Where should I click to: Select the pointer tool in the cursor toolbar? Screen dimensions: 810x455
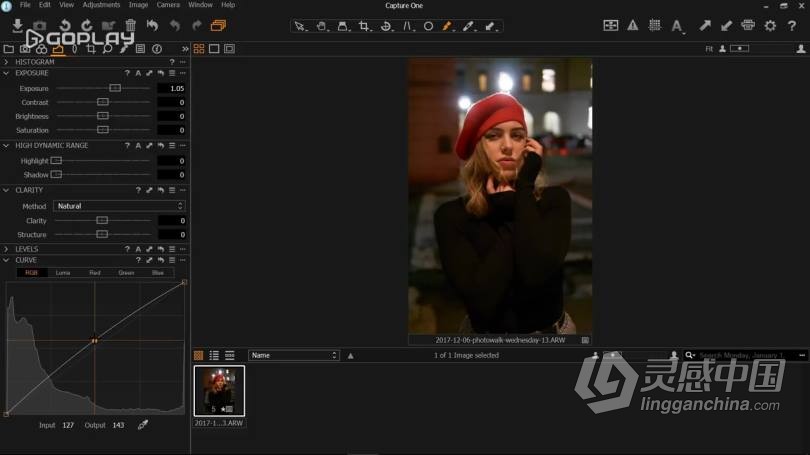[299, 26]
